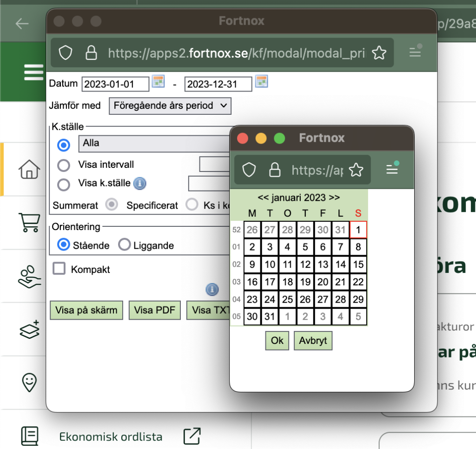Image resolution: width=476 pixels, height=449 pixels.
Task: Select day 7 in the calendar
Action: pyautogui.click(x=341, y=247)
